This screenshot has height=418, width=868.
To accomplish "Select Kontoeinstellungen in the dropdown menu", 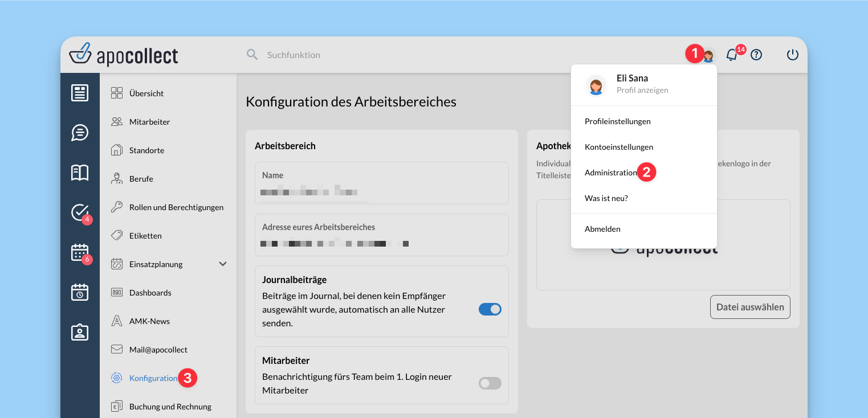I will click(x=618, y=147).
